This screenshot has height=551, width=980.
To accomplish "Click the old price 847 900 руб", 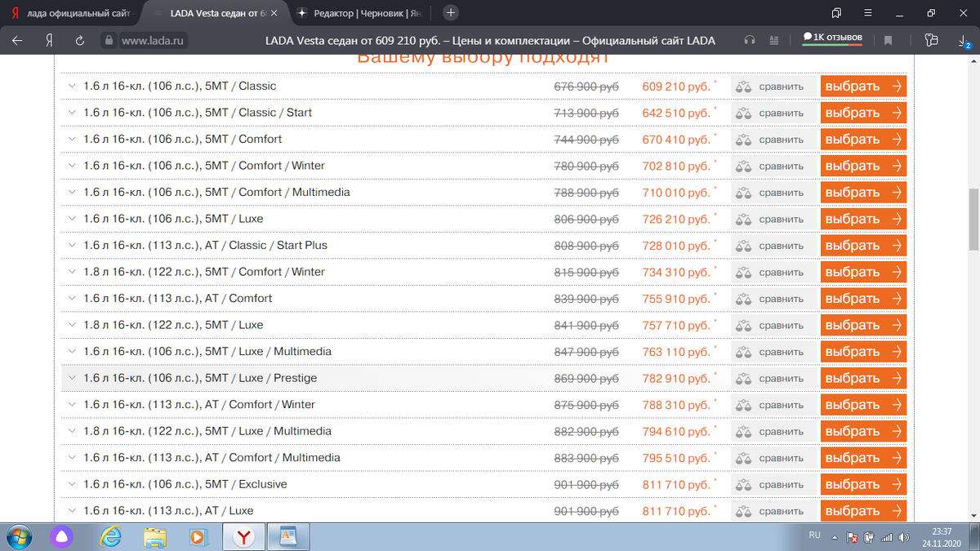I will click(586, 352).
